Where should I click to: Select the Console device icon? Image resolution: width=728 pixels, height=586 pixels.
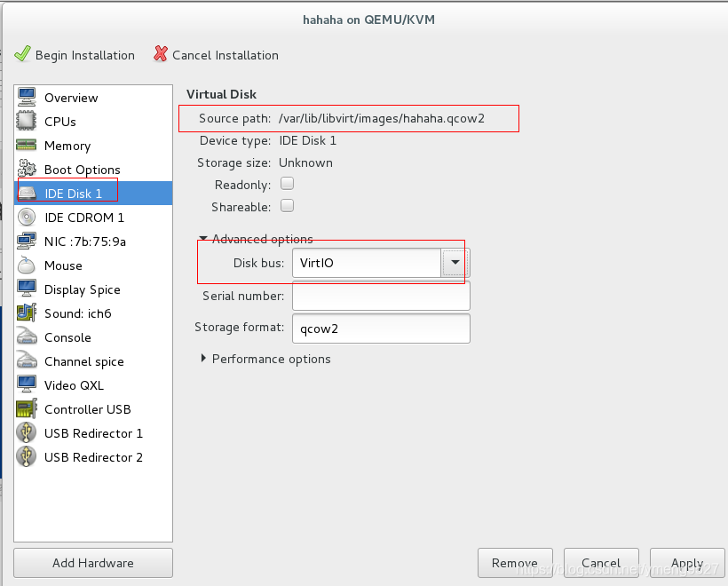[x=27, y=337]
